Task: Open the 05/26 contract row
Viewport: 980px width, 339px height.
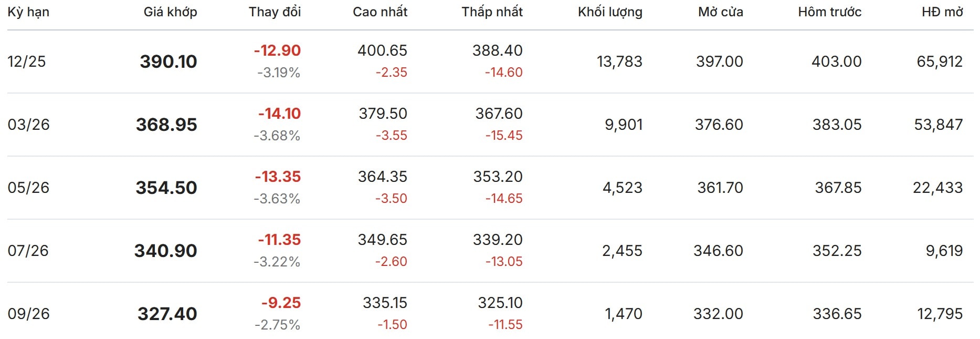Action: 29,188
